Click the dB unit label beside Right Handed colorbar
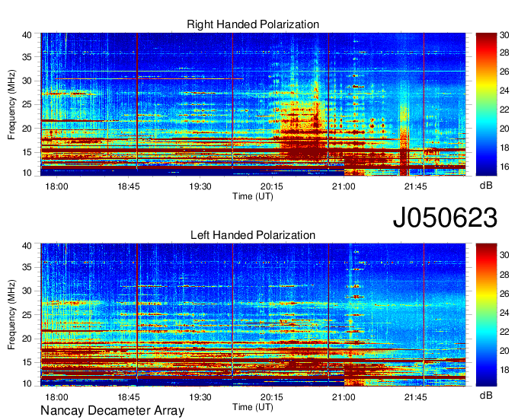518x420 pixels. point(486,186)
